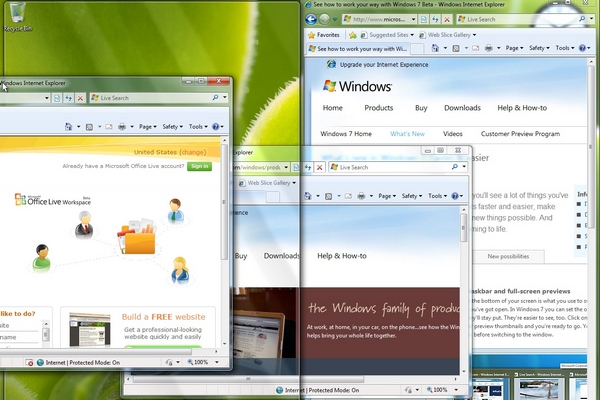Click the search magnifier in Office Live window
Screen dimensions: 600x400
click(x=215, y=98)
